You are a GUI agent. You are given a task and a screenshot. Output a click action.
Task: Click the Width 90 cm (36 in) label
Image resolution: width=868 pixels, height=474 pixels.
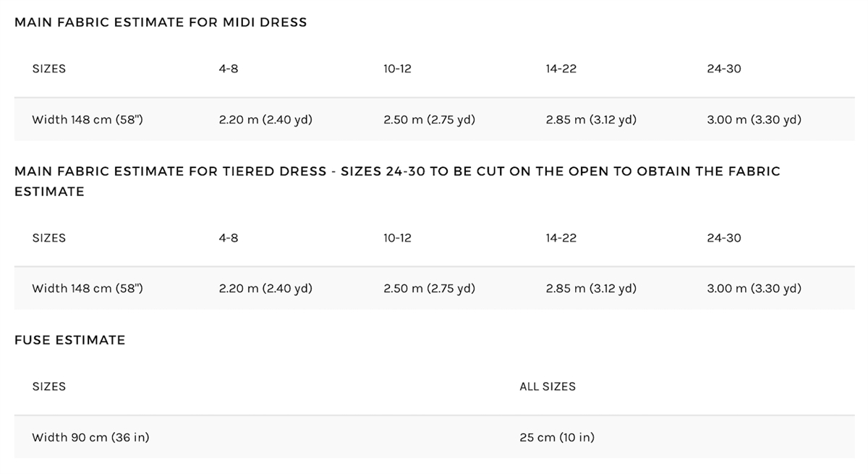[90, 437]
